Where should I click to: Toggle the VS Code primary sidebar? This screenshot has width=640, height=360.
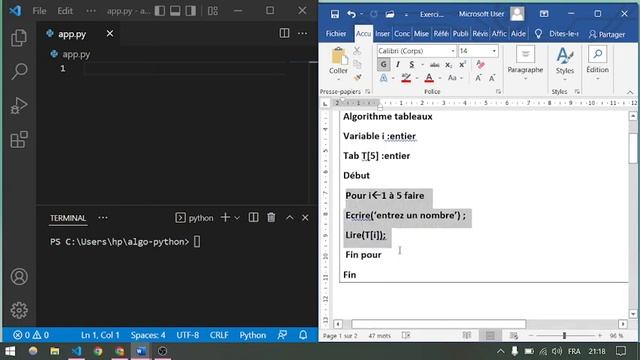[160, 11]
